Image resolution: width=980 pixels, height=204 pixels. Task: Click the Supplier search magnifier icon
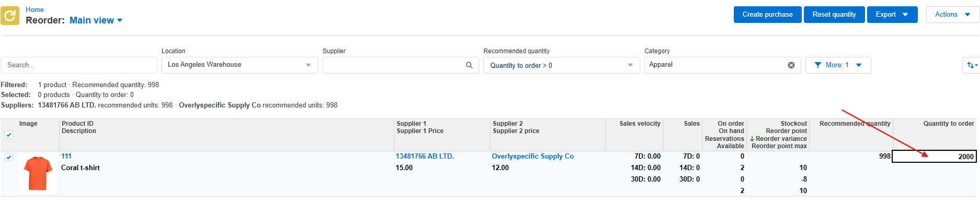(469, 65)
